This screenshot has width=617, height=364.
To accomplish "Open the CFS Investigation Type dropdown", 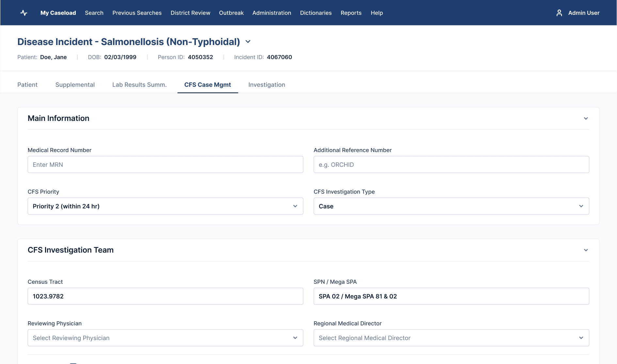I will click(x=451, y=206).
